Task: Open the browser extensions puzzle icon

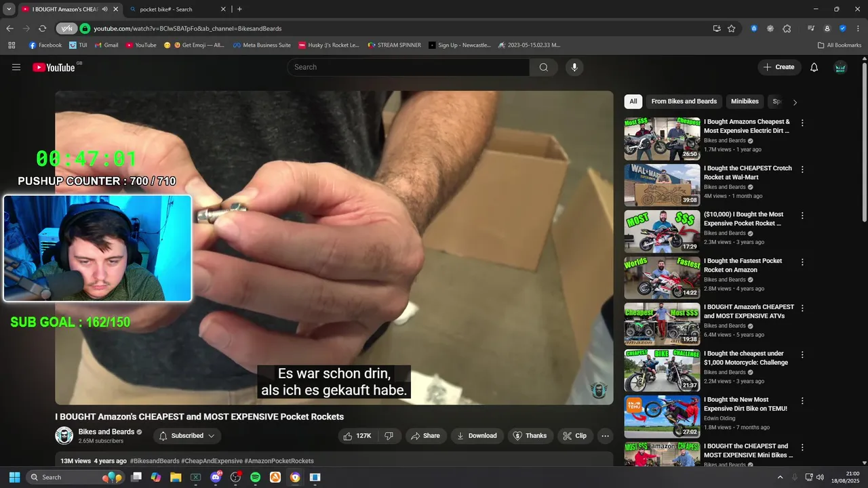Action: point(787,28)
